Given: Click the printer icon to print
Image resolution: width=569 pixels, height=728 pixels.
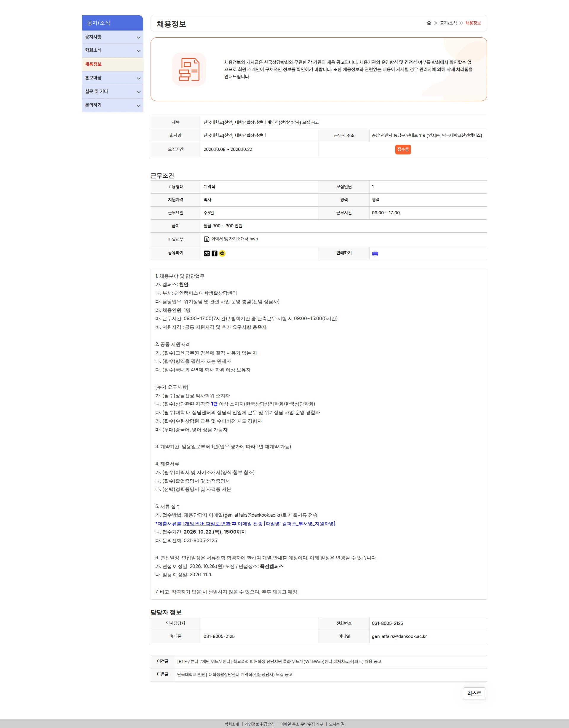Looking at the screenshot, I should [375, 253].
